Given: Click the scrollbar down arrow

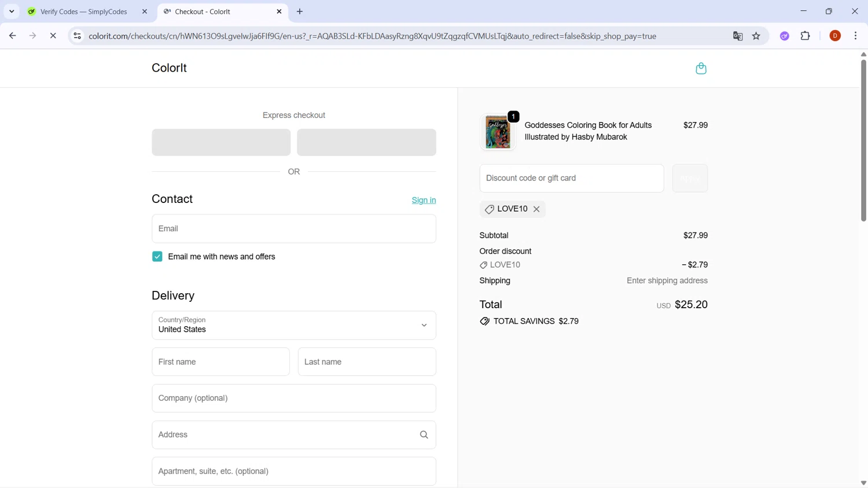Looking at the screenshot, I should pyautogui.click(x=863, y=483).
